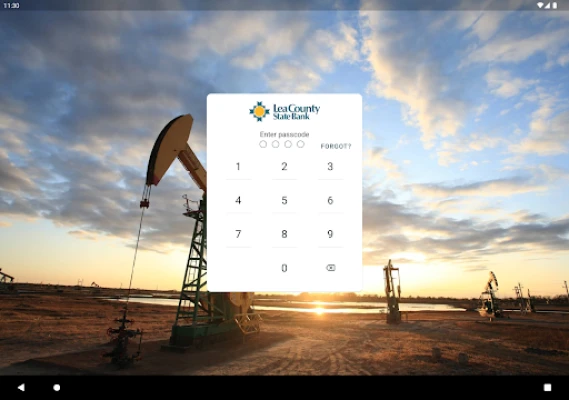Select the first passcode circle indicator
Image resolution: width=569 pixels, height=400 pixels.
point(263,144)
